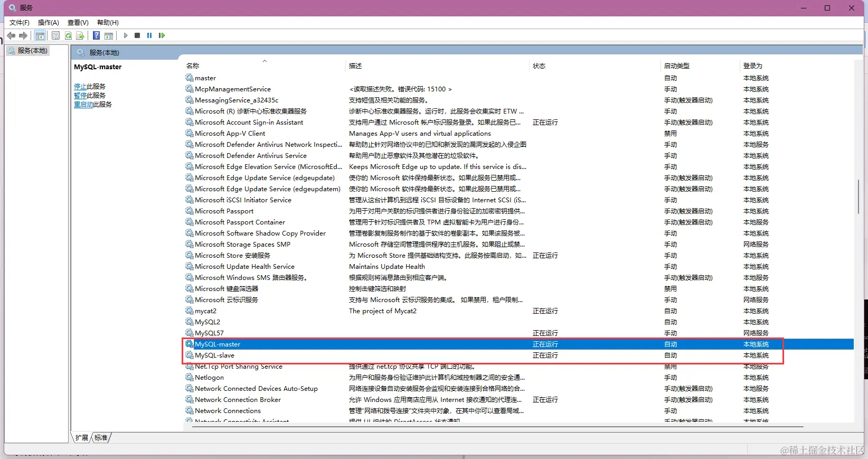This screenshot has height=459, width=868.
Task: Click the gear icon of the McpManagementService row
Action: pos(190,89)
